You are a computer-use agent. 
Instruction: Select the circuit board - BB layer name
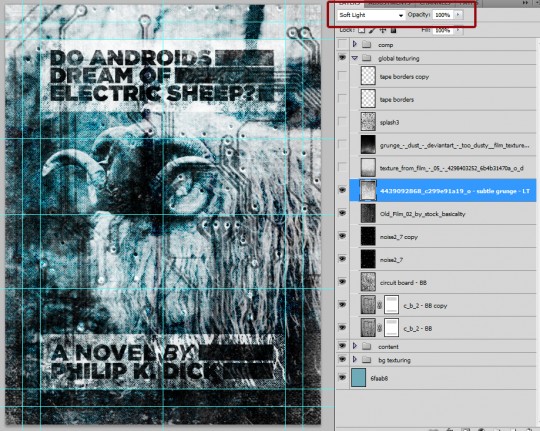tap(403, 283)
